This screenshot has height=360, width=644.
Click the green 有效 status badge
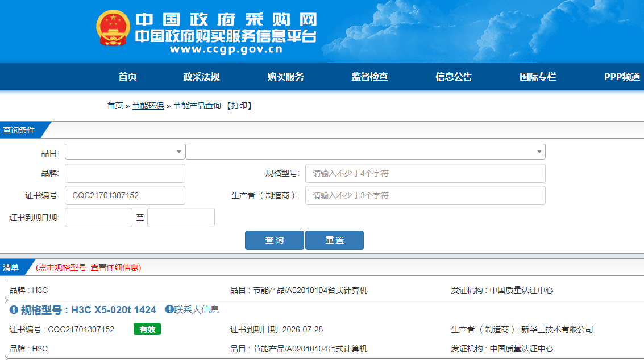(x=147, y=329)
